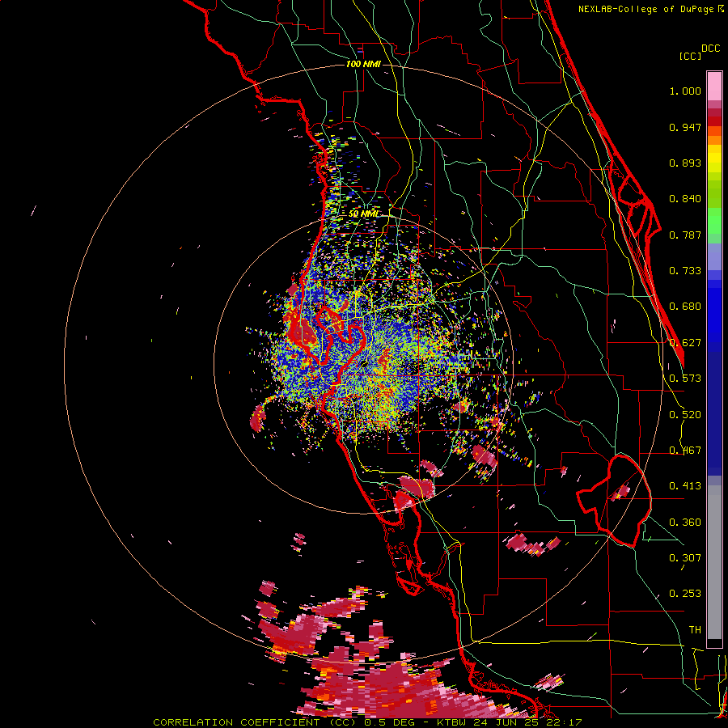Pick the bright green color bar segment

pos(714,221)
